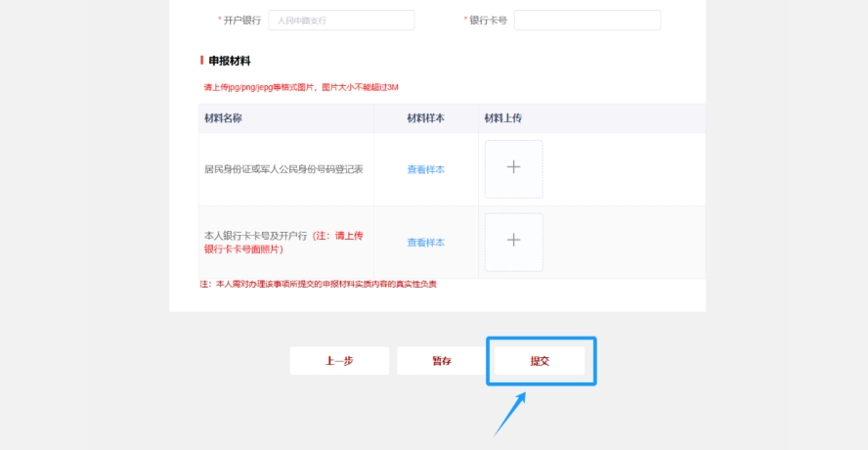Click the 银行卡号 input field
The image size is (868, 450).
(587, 21)
